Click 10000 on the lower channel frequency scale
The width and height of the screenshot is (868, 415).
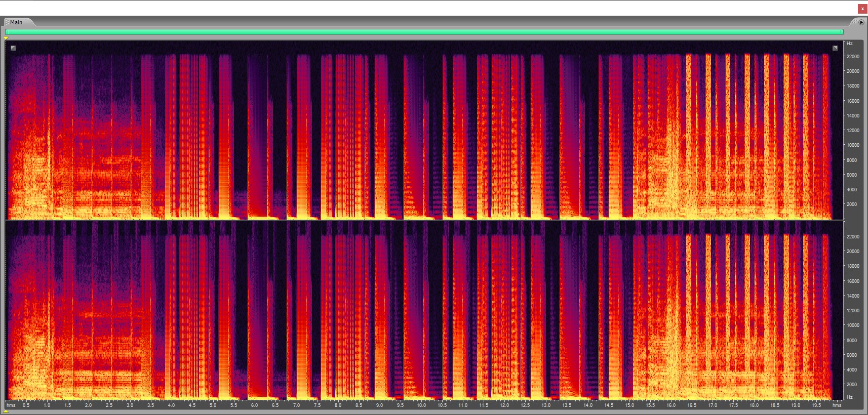pyautogui.click(x=853, y=325)
